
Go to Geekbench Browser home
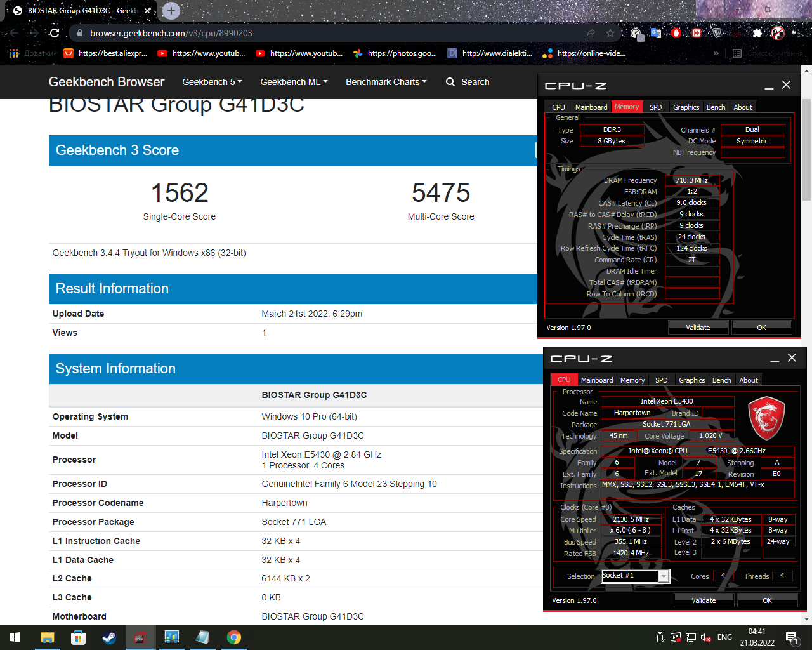click(x=107, y=82)
